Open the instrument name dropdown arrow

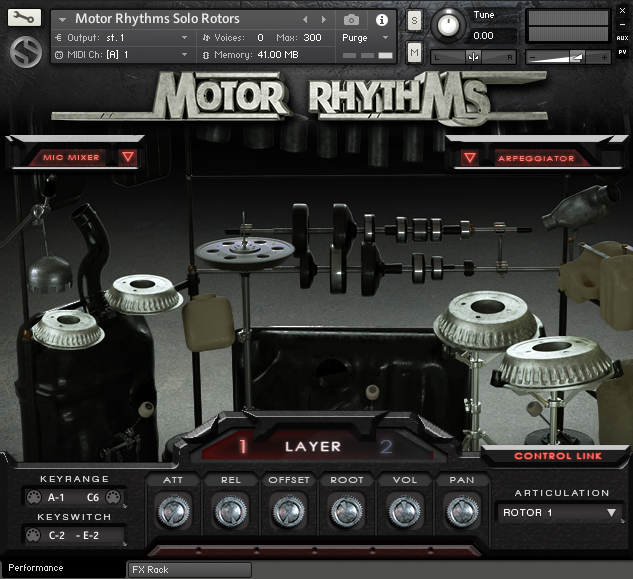point(62,19)
